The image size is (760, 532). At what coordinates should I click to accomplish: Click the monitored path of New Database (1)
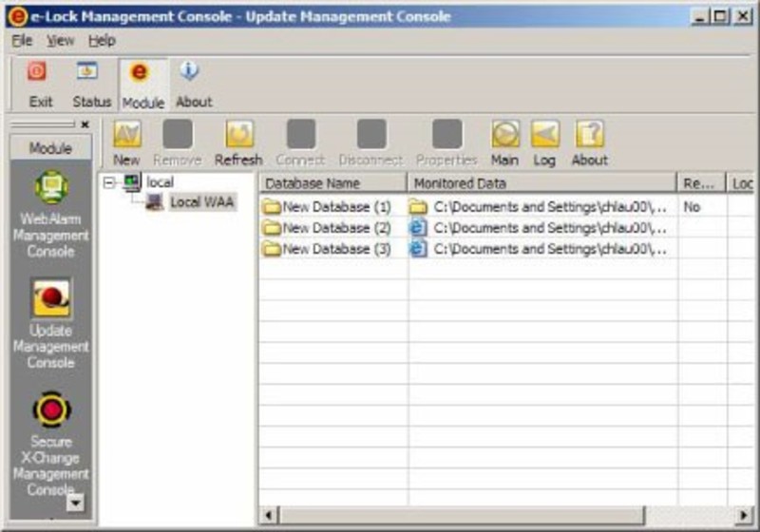550,207
